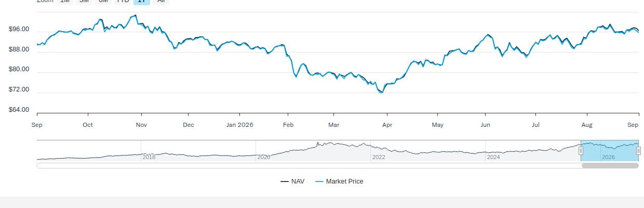Image resolution: width=644 pixels, height=208 pixels.
Task: Switch chart zoom to 6M
Action: tap(103, 2)
